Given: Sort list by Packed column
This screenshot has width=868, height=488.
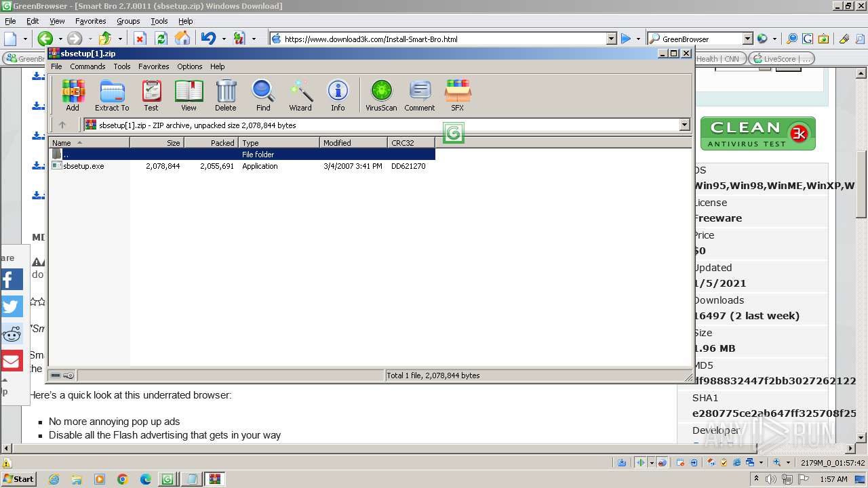Looking at the screenshot, I should tap(211, 142).
